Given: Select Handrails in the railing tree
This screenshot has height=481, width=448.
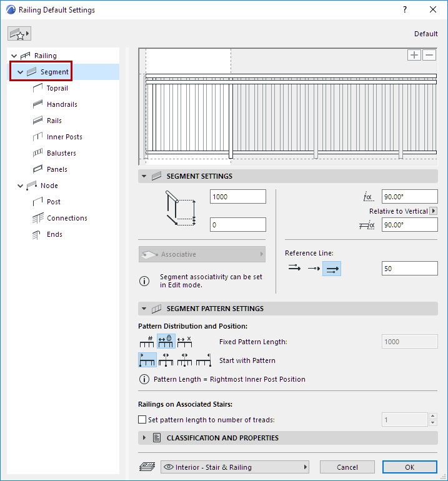Looking at the screenshot, I should [x=62, y=104].
